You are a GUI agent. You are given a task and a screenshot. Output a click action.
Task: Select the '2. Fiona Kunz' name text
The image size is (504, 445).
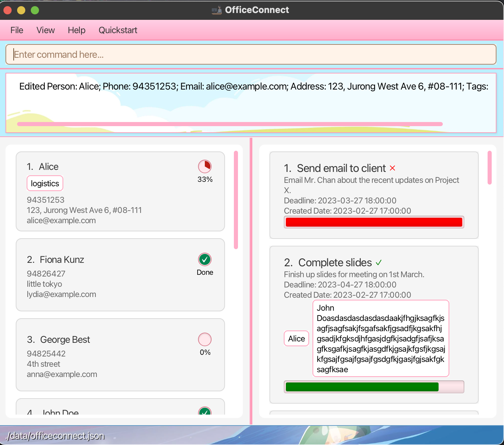click(x=55, y=260)
